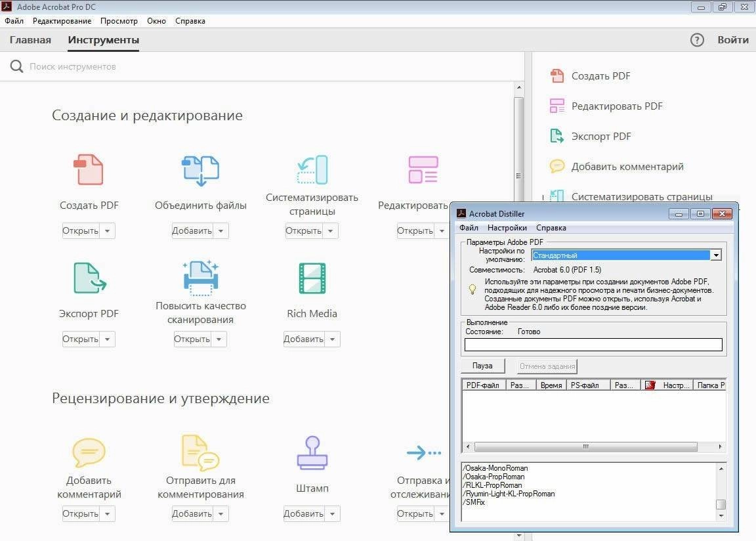Click the Редактировать PDF pink tool icon
This screenshot has height=541, width=756.
click(x=423, y=170)
